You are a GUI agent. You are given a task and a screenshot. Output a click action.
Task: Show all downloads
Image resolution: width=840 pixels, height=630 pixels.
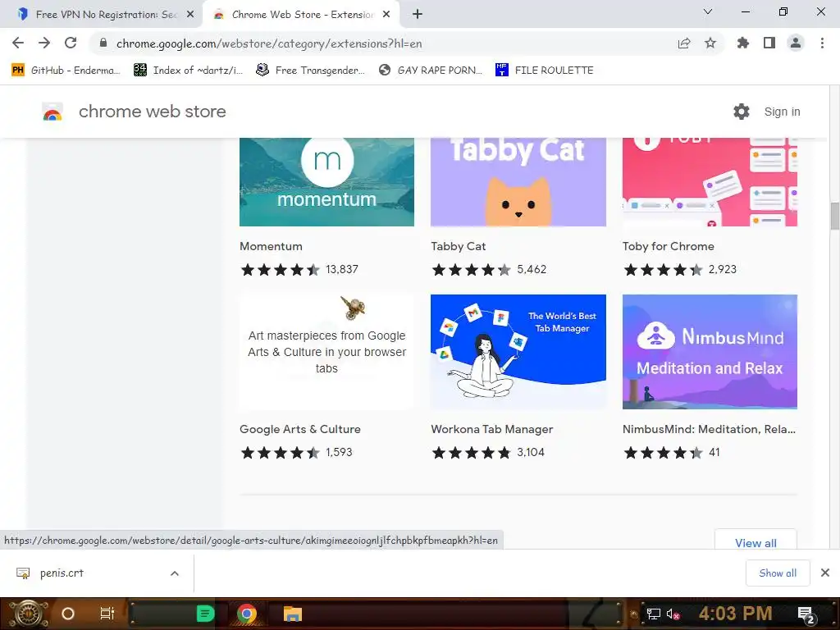click(x=778, y=573)
